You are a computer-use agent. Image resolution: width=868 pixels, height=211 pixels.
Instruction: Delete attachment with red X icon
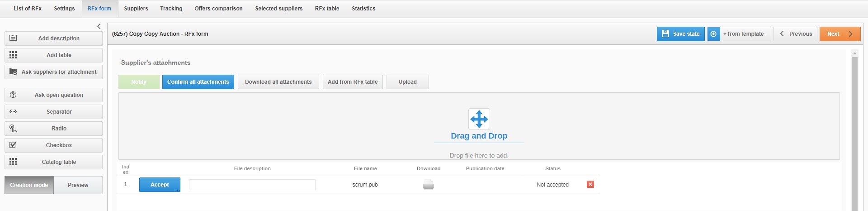(590, 184)
